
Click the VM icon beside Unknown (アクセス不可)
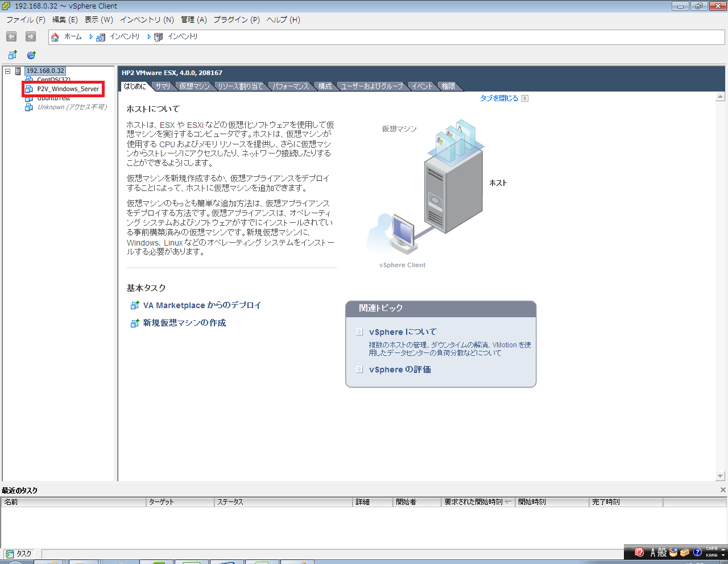[x=29, y=107]
